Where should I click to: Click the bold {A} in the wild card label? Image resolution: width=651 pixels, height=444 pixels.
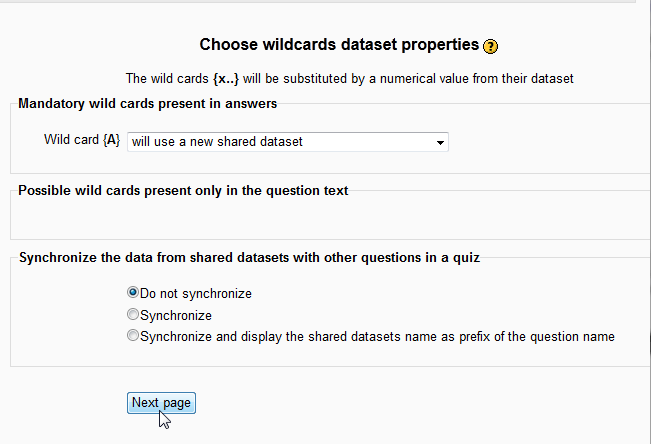point(112,141)
